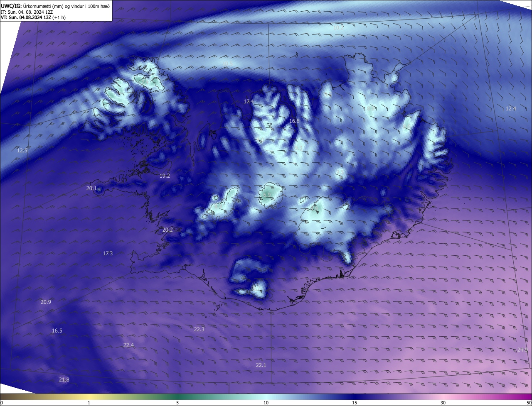Click the 17.3 value label
This screenshot has width=532, height=406.
(108, 253)
